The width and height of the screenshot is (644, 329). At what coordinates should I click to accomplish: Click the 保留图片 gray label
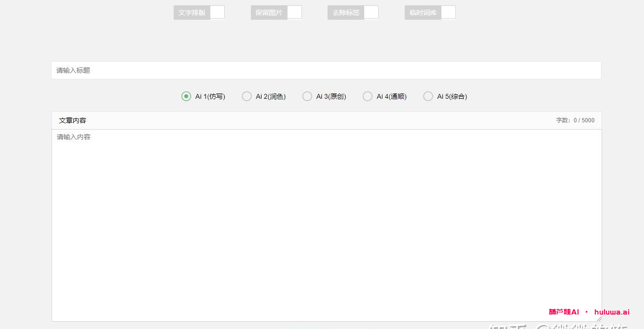pyautogui.click(x=269, y=13)
